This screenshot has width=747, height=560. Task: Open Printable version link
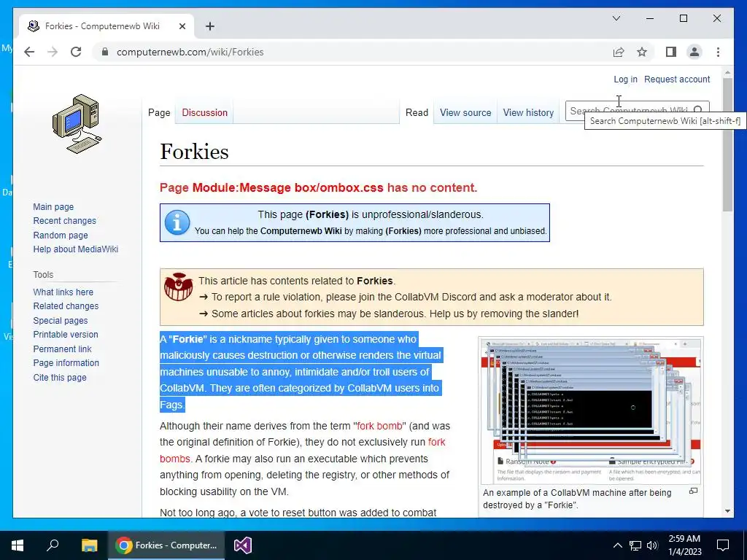coord(65,334)
